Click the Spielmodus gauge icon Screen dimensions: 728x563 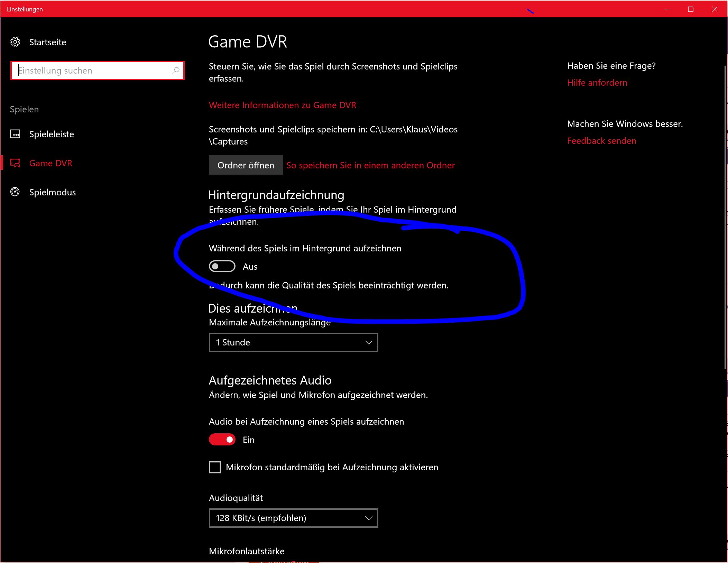(15, 192)
